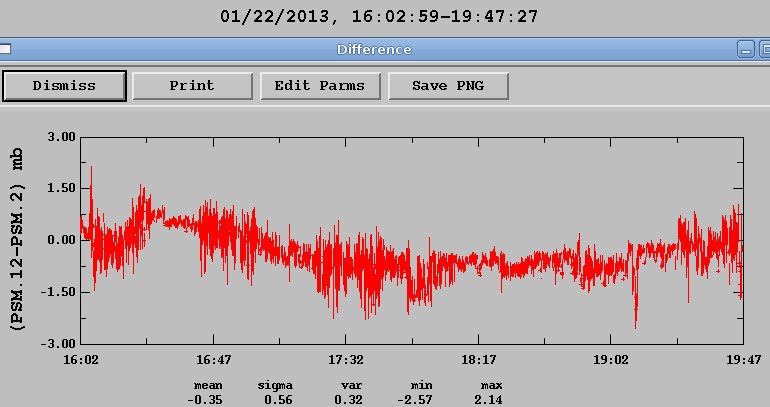770x407 pixels.
Task: Select the Difference title bar text
Action: click(x=374, y=50)
